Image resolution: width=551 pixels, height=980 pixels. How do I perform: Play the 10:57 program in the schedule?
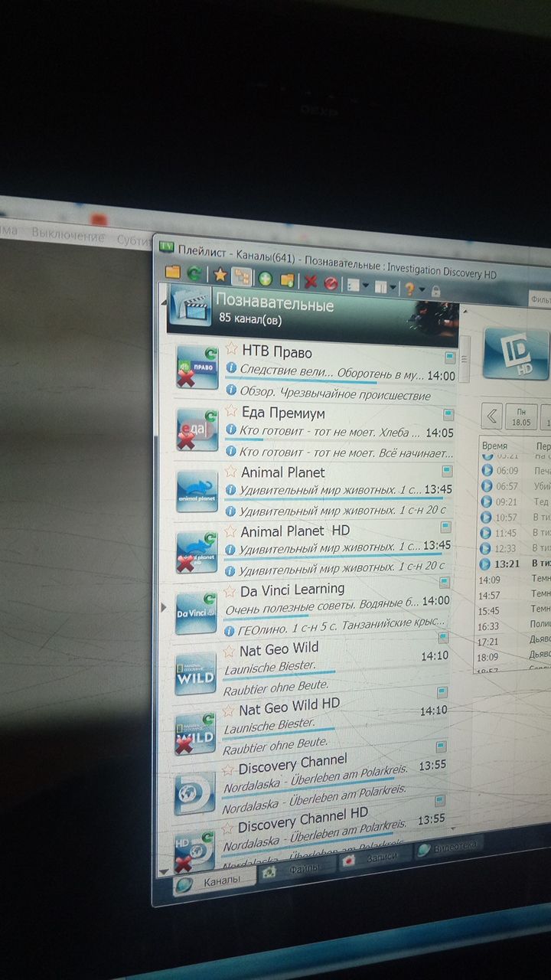485,518
